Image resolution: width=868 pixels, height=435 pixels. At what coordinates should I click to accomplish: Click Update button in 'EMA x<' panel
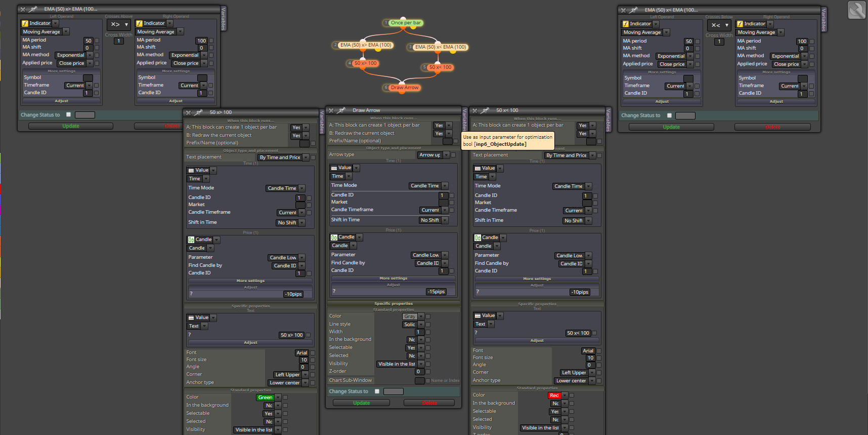(x=671, y=127)
